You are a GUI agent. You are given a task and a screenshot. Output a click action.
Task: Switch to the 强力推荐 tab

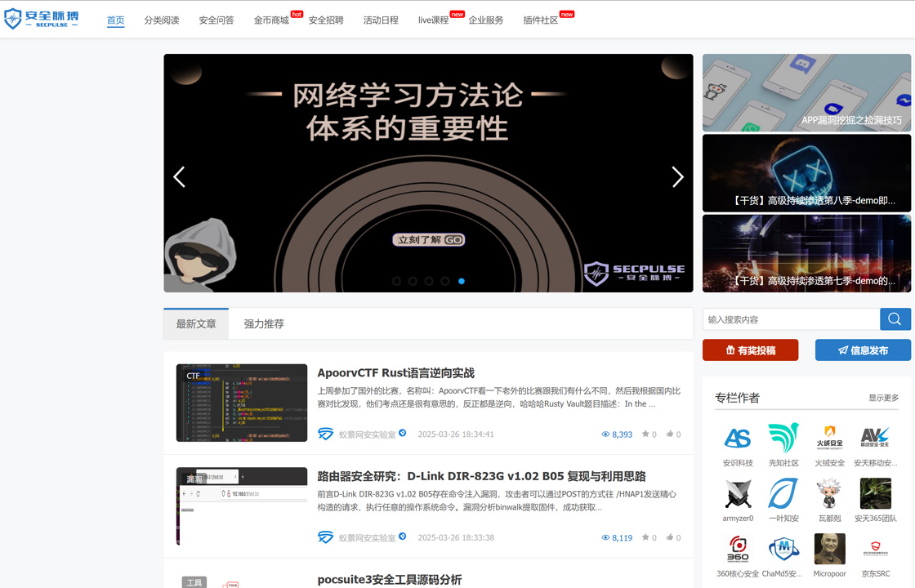[264, 323]
